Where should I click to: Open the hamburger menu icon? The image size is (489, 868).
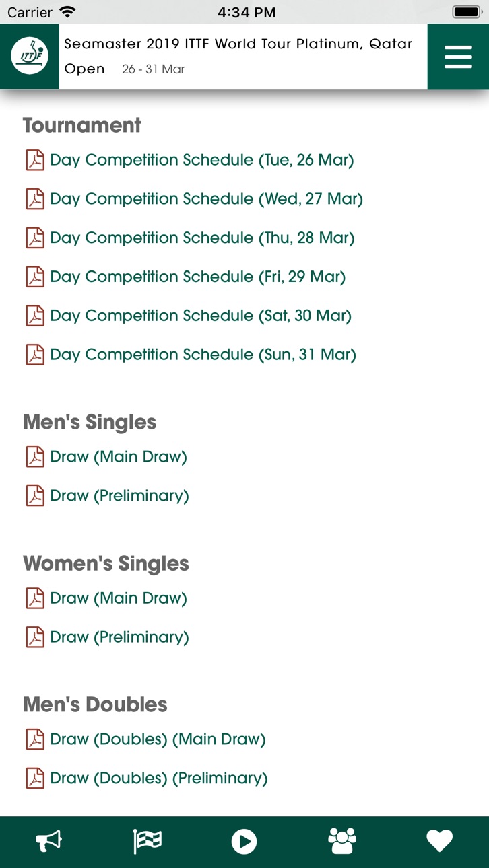pos(458,57)
